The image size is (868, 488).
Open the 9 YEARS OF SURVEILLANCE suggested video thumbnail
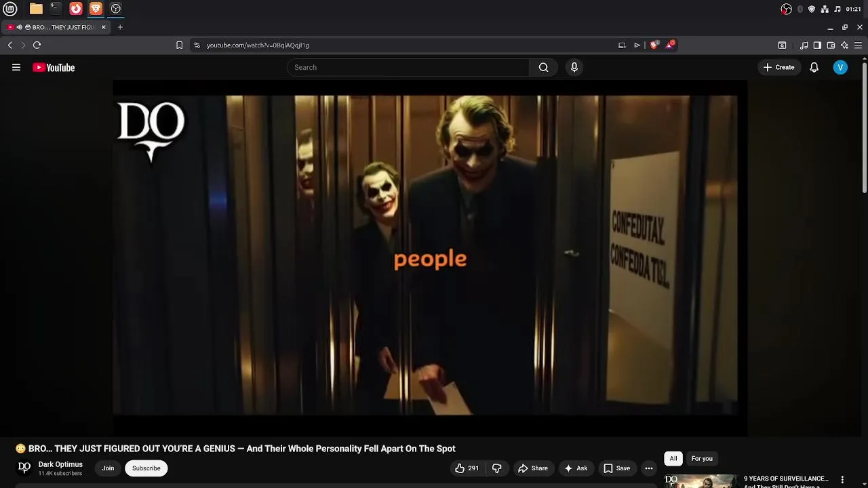coord(701,481)
